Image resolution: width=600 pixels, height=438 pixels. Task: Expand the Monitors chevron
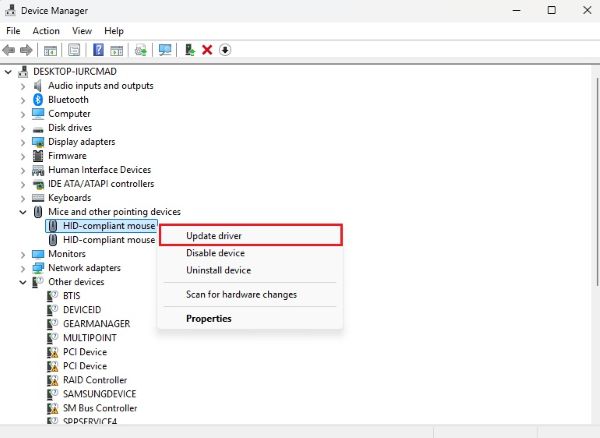coord(23,254)
